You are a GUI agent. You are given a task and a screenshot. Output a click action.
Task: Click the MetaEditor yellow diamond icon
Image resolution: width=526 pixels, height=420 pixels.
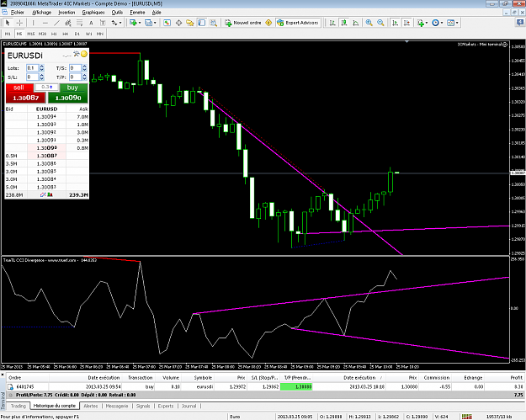[268, 23]
